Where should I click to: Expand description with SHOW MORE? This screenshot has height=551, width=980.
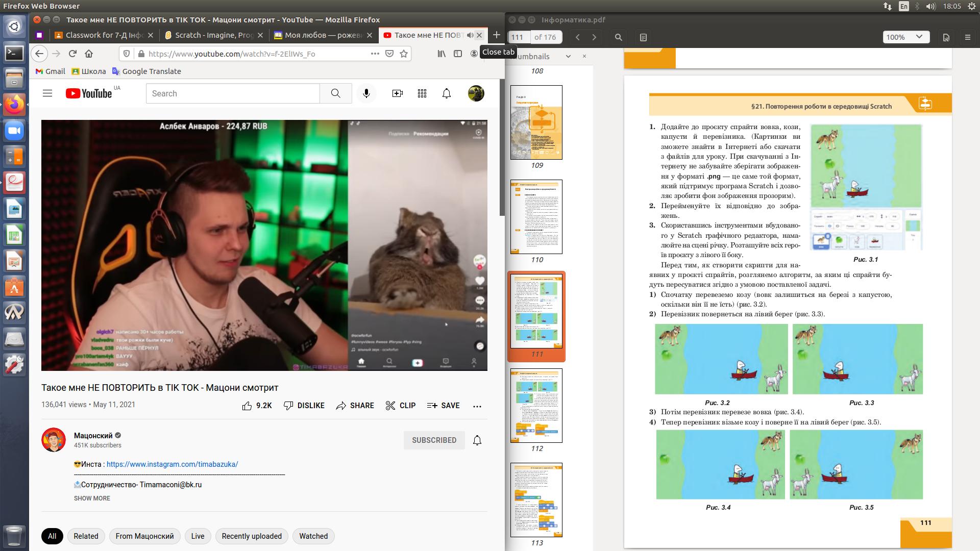pyautogui.click(x=92, y=498)
